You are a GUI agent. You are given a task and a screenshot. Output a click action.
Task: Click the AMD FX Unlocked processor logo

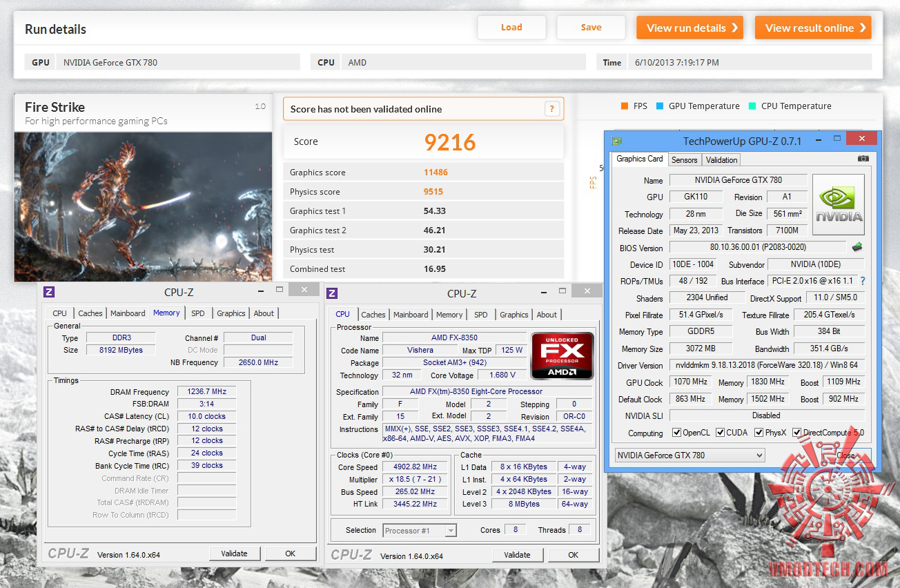[x=562, y=355]
